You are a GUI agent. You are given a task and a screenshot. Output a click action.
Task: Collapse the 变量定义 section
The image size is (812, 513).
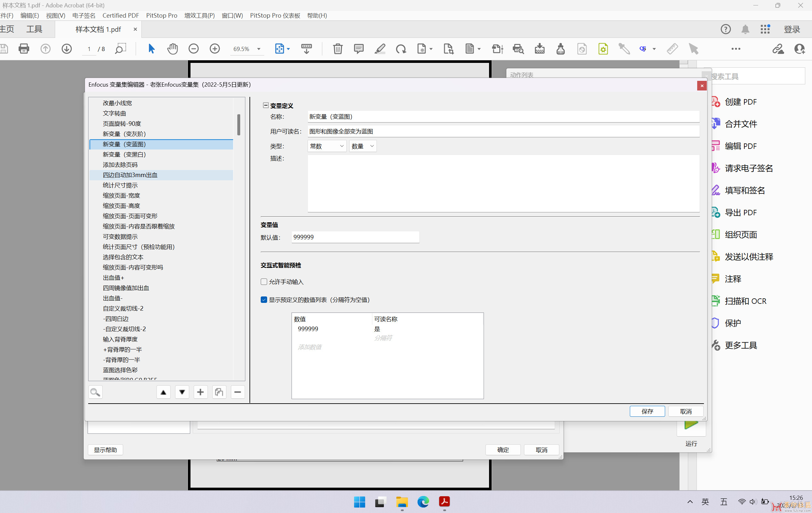click(x=266, y=106)
